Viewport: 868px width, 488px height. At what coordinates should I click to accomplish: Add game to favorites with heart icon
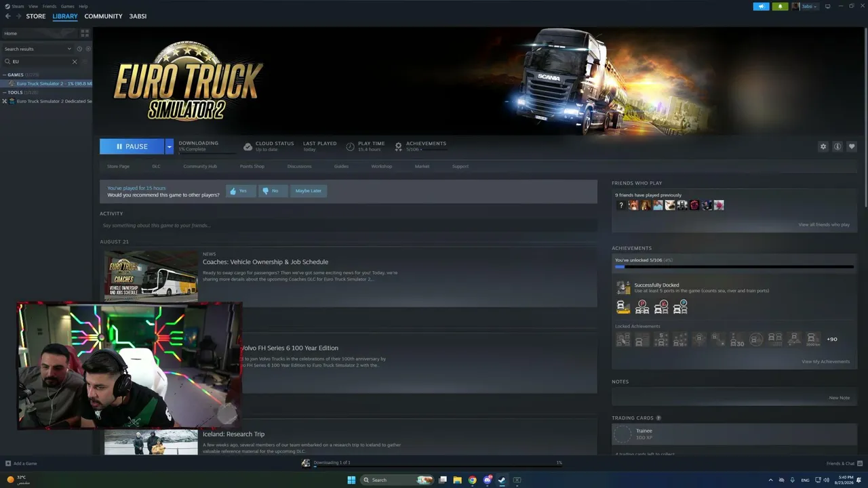[852, 146]
